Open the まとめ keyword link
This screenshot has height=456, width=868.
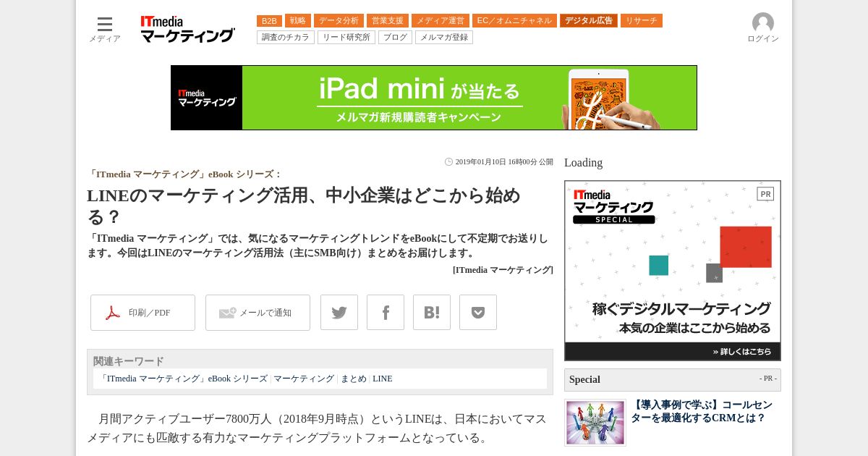(x=354, y=379)
